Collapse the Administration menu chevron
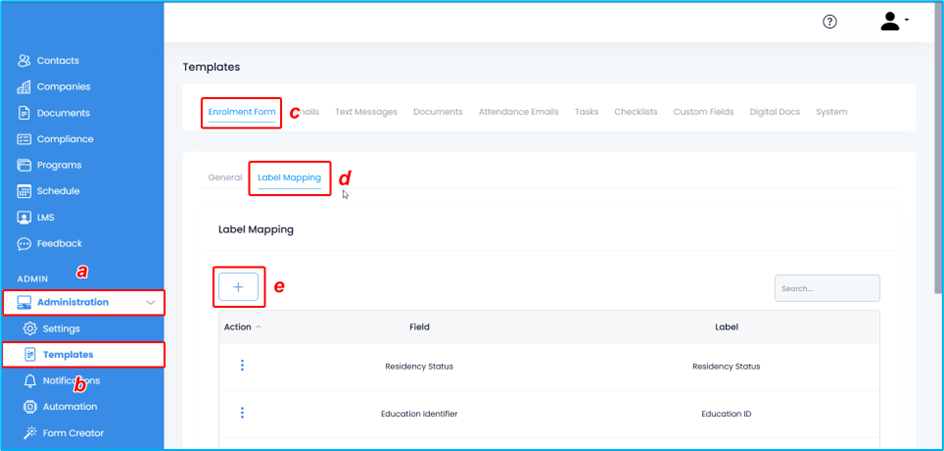 pos(151,302)
